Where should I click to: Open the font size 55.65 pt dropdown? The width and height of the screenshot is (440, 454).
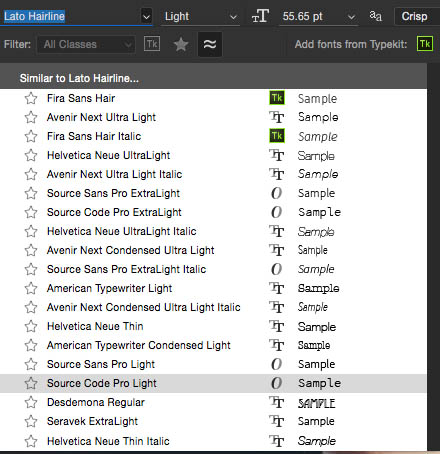click(318, 16)
